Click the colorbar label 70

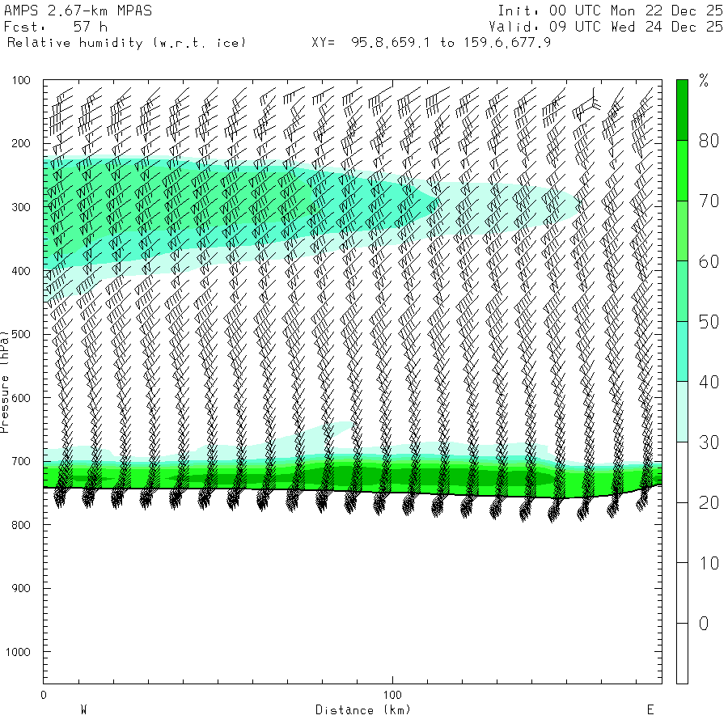click(x=709, y=201)
